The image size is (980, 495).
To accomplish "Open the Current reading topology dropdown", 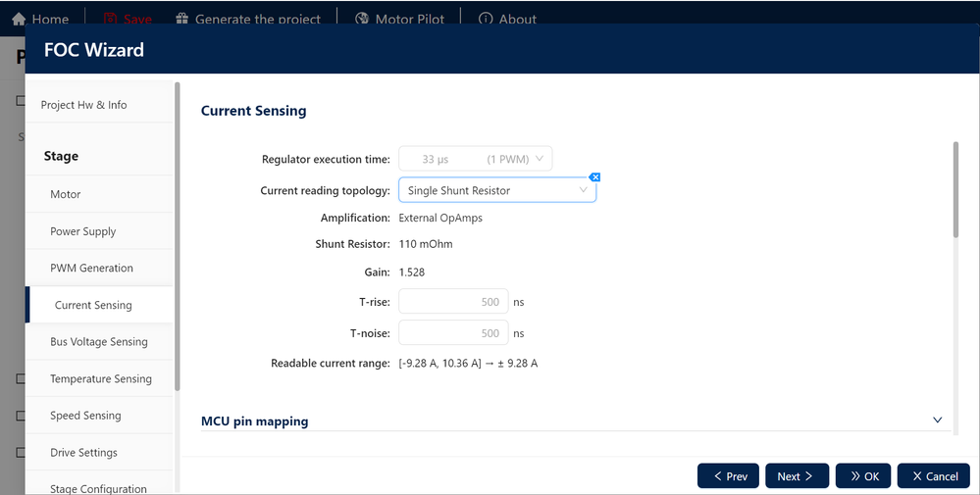I will tap(497, 190).
